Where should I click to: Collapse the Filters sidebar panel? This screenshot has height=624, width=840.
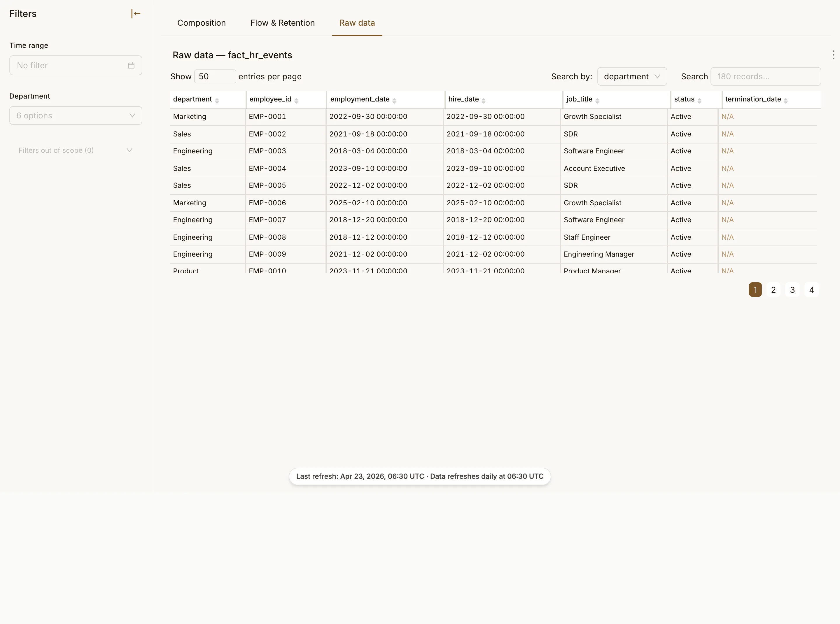tap(136, 14)
